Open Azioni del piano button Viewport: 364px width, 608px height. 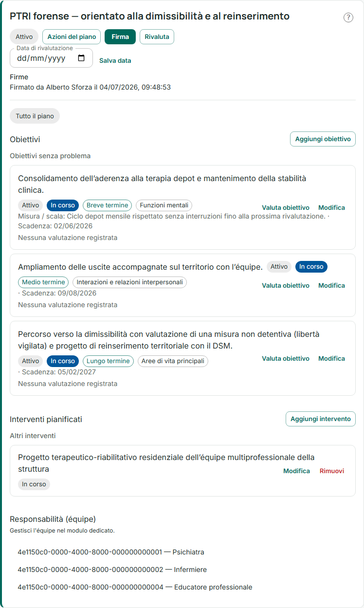[72, 37]
